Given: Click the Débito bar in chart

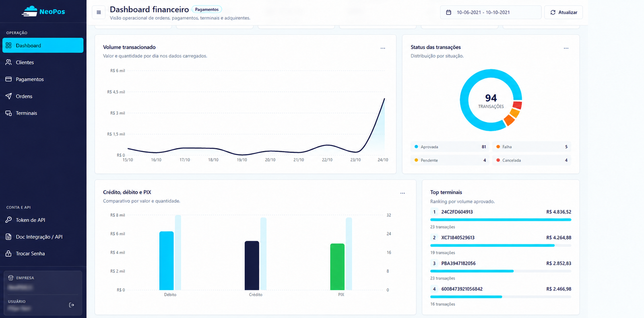Looking at the screenshot, I should pyautogui.click(x=167, y=261).
